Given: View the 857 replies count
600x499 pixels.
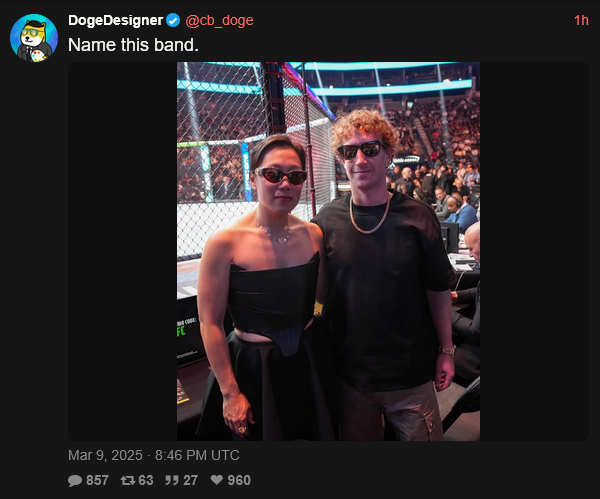Looking at the screenshot, I should [98, 480].
